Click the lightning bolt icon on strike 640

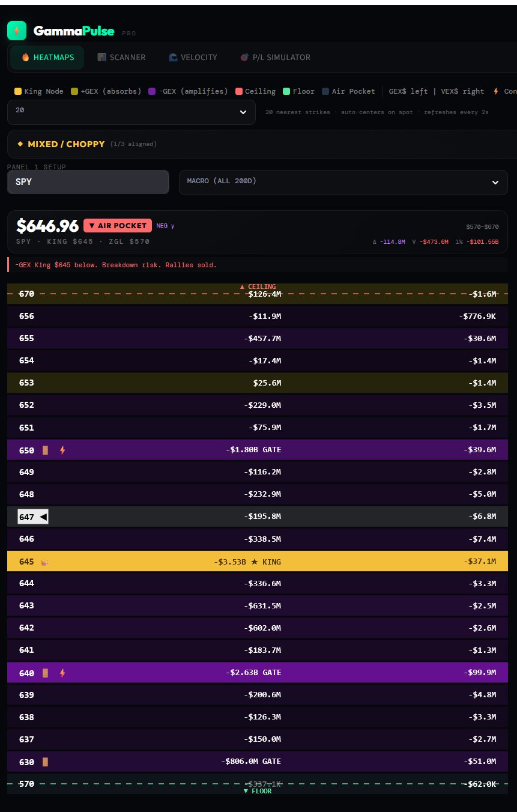tap(62, 673)
